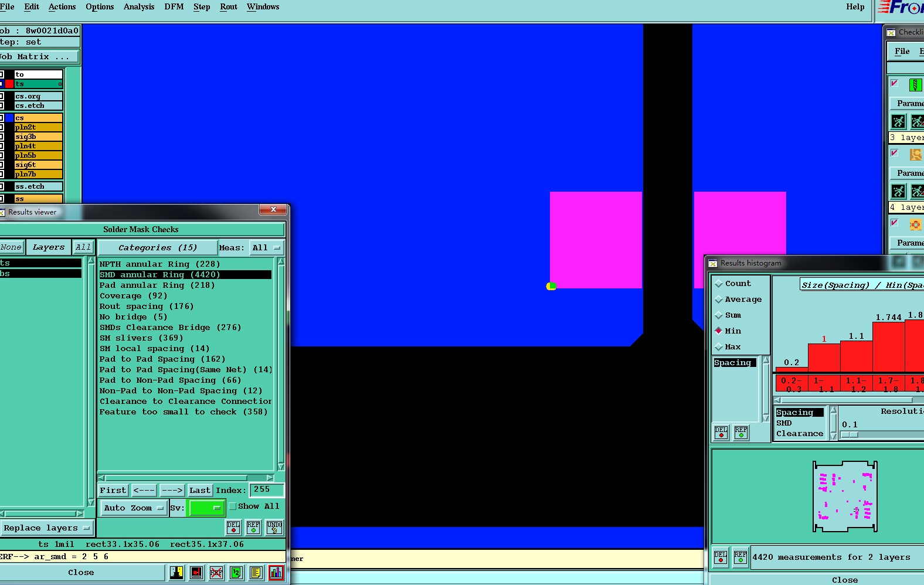The image size is (924, 585).
Task: Click the 1.1-1.2 histogram range cell
Action: pos(856,384)
